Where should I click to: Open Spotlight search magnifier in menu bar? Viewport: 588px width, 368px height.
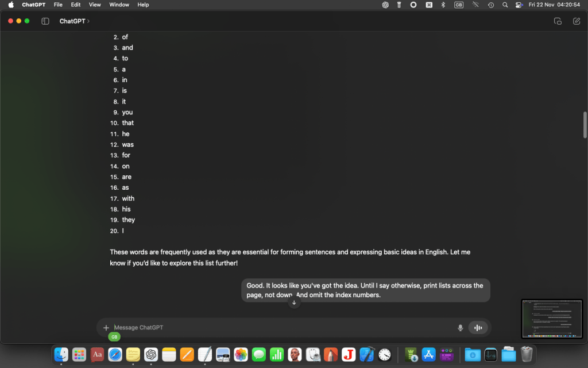pyautogui.click(x=505, y=5)
